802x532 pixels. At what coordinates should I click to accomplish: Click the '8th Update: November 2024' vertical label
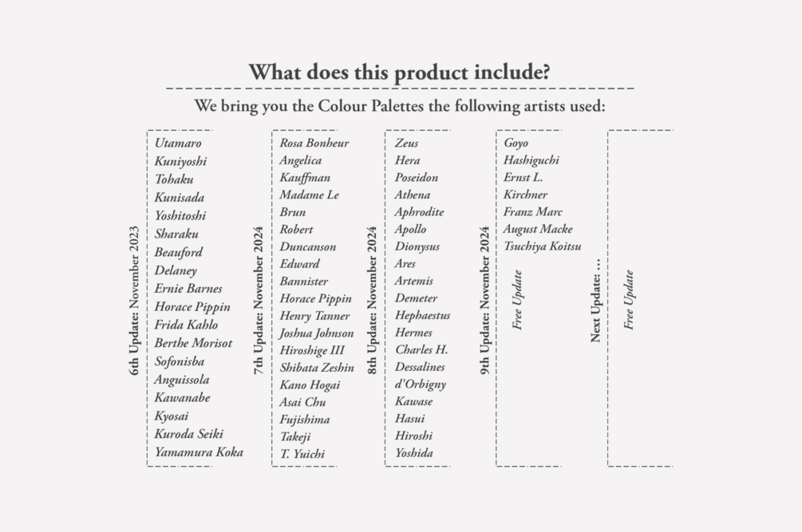point(372,300)
